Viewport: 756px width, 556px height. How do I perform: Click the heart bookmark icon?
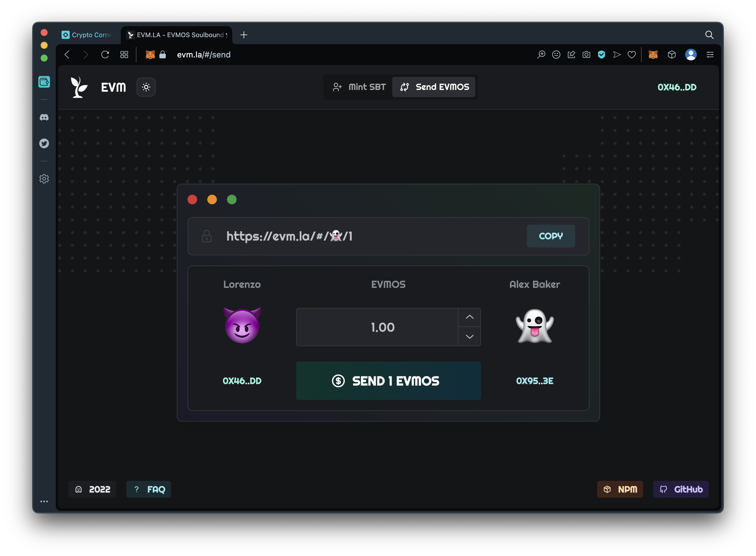[x=632, y=55]
